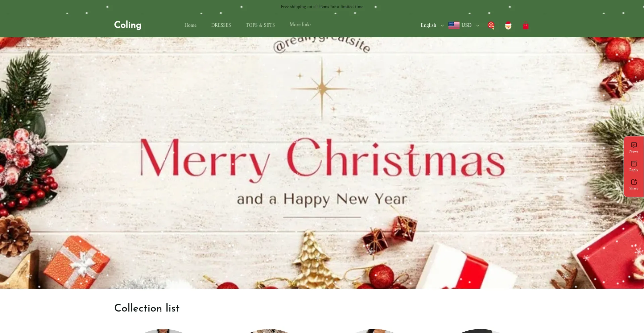644x333 pixels.
Task: Expand the English language dropdown
Action: click(x=432, y=25)
